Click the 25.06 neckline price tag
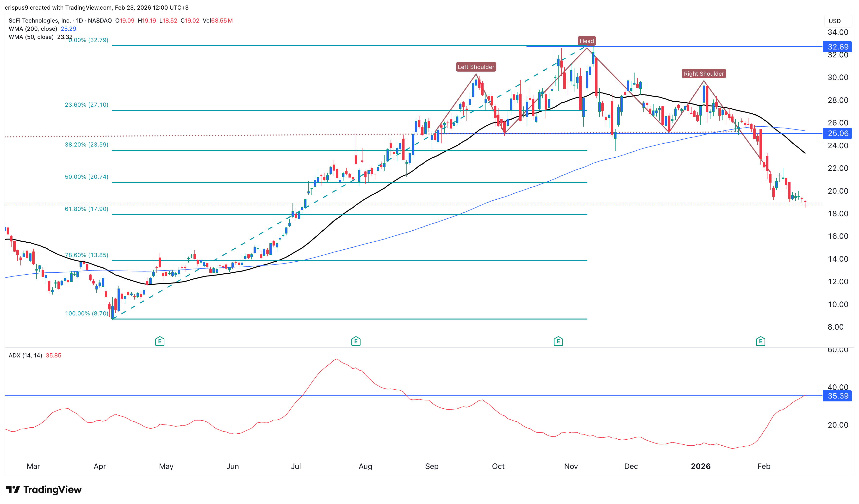Image resolution: width=859 pixels, height=504 pixels. tap(838, 133)
